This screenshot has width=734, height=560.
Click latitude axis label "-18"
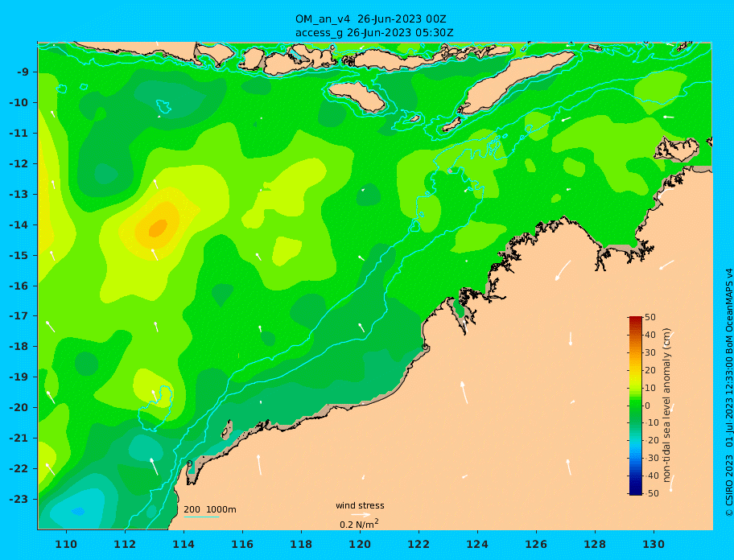[19, 347]
